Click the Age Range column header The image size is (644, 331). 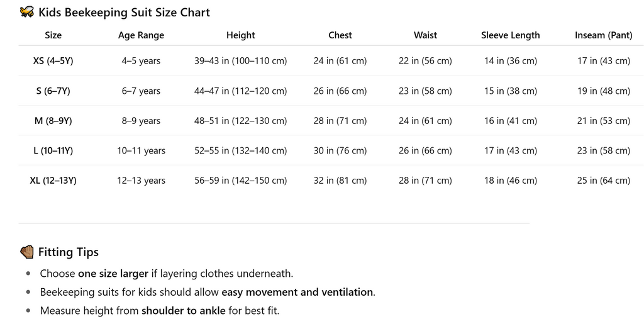(x=141, y=35)
